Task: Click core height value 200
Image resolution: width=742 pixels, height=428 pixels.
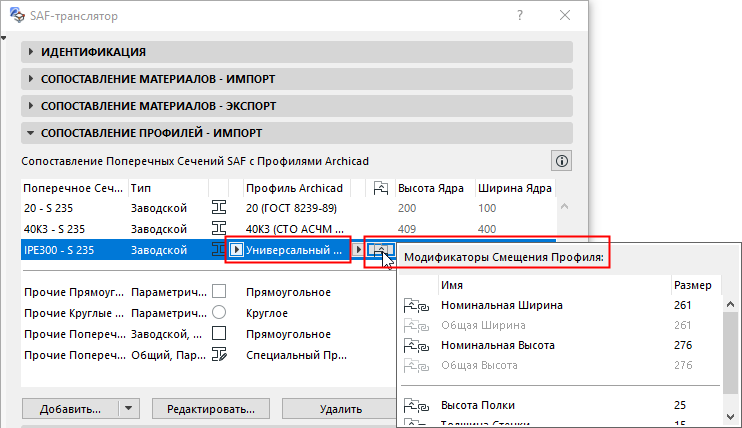Action: 406,208
